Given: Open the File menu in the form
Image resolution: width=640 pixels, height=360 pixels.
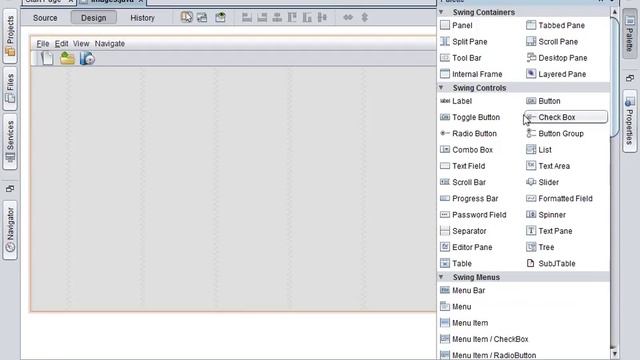Looking at the screenshot, I should point(43,44).
